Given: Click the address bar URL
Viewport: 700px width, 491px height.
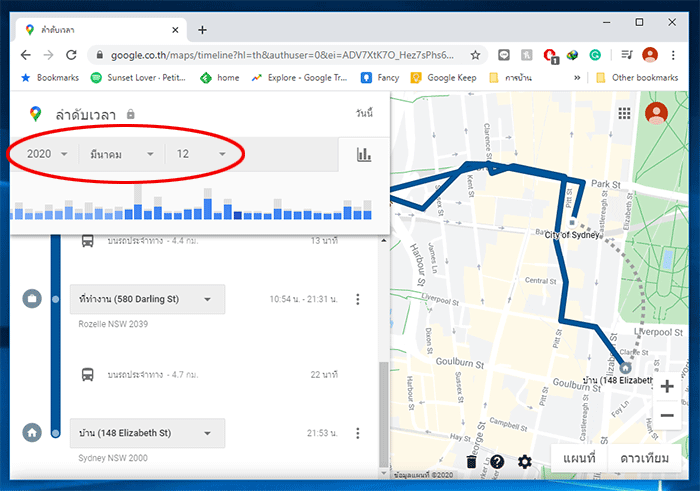Looking at the screenshot, I should click(x=282, y=55).
